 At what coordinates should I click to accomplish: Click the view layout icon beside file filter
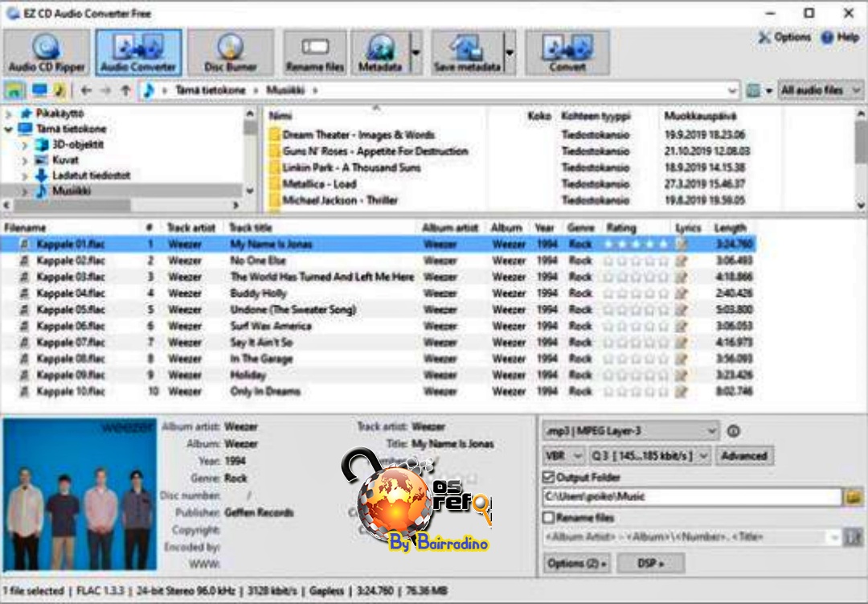753,90
